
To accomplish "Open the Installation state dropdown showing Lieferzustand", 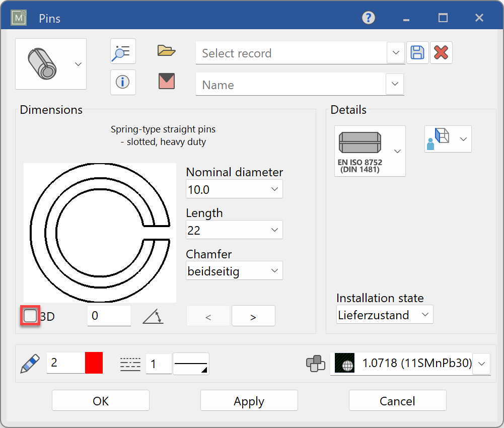I will point(425,314).
